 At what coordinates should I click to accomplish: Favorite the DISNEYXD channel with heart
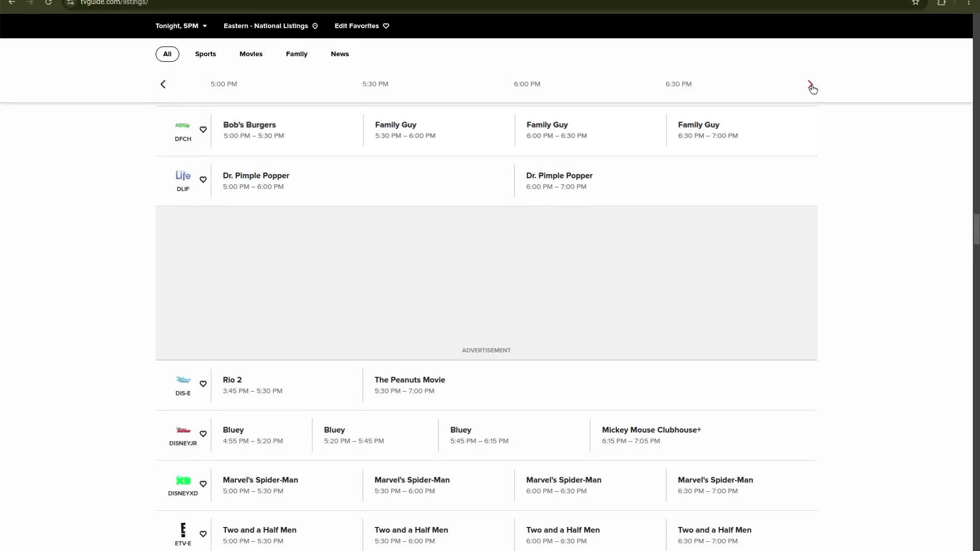[x=203, y=484]
